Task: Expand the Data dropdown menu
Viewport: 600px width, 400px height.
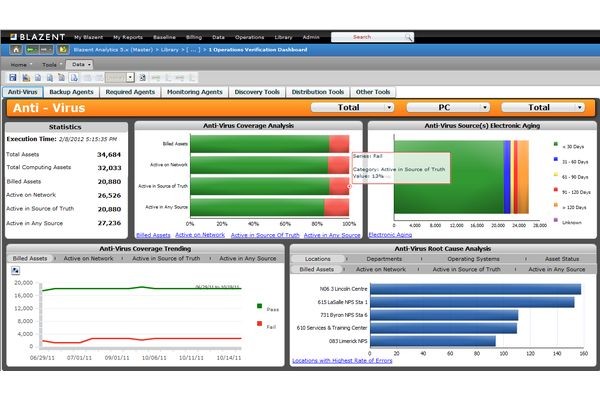Action: point(80,63)
